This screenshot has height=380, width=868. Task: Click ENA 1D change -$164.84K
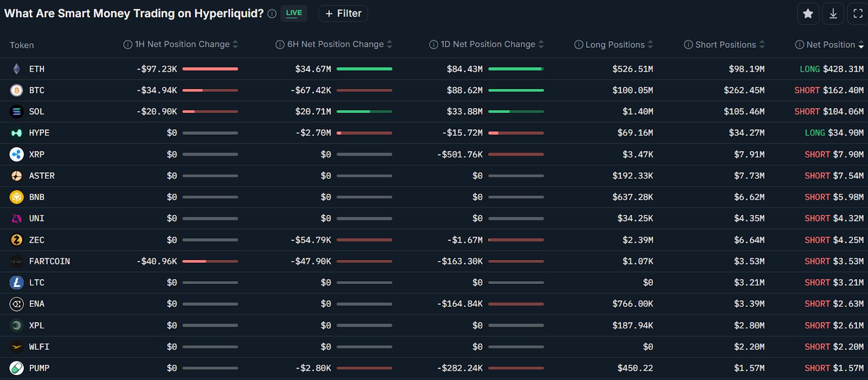[x=460, y=304]
